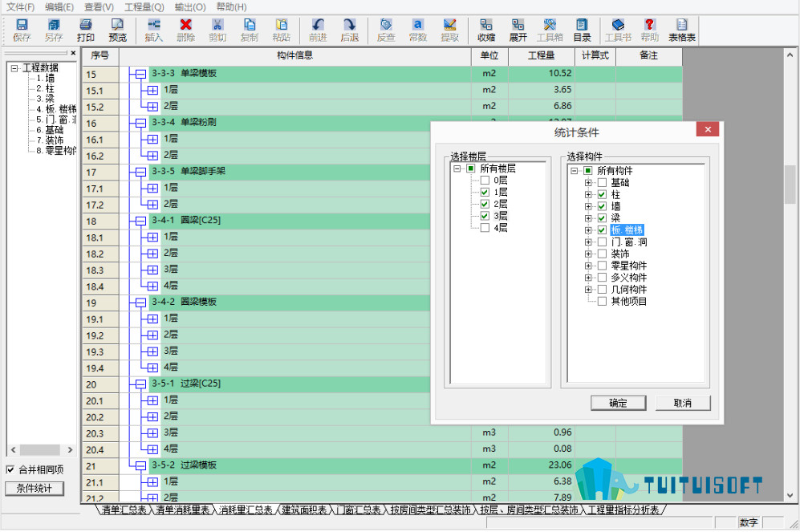The image size is (800, 532).
Task: Expand the 零星构件 node in dialog
Action: click(588, 266)
